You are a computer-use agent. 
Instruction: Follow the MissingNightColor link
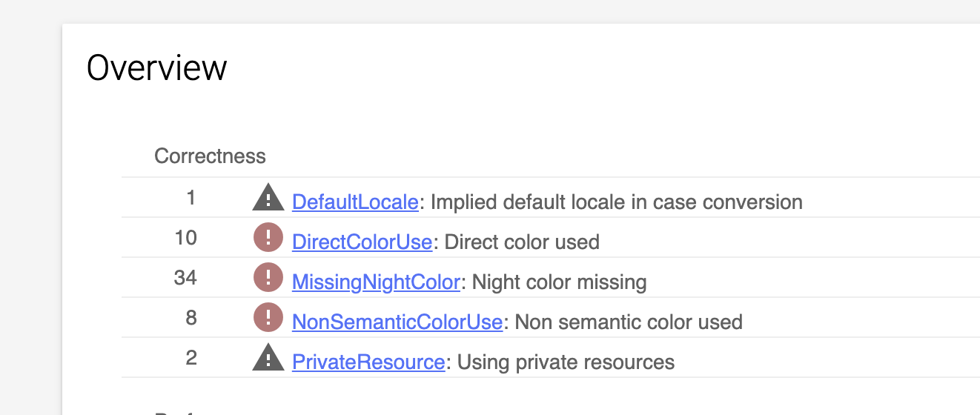tap(376, 282)
